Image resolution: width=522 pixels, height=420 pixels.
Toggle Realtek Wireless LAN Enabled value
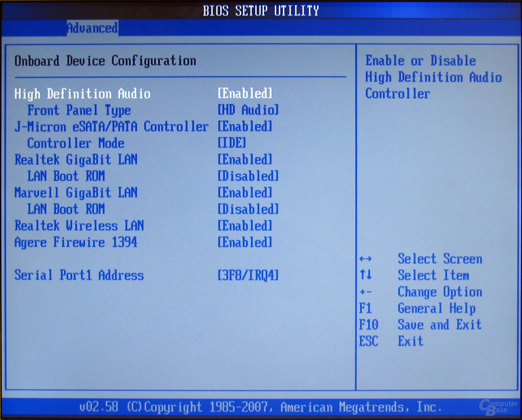(x=245, y=226)
